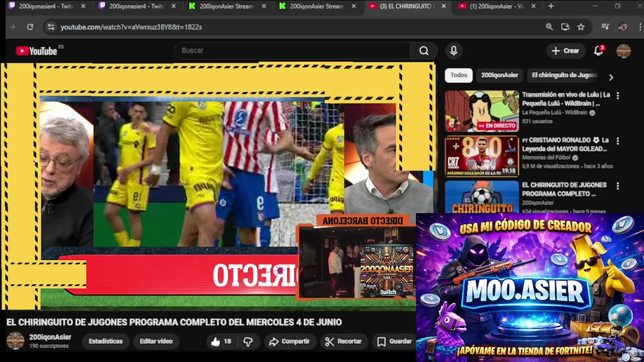Open the El Chiringuito suggested video thumbnail
The width and height of the screenshot is (644, 362).
(481, 197)
